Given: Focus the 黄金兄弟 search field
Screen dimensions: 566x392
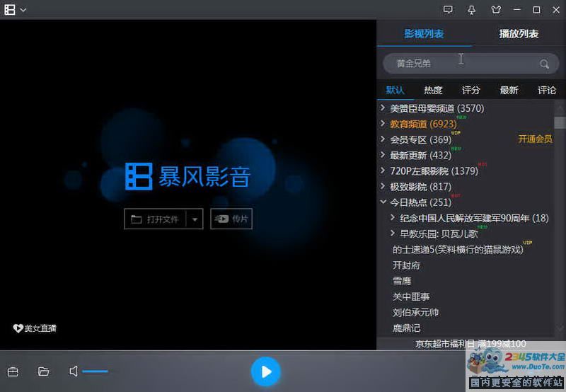Looking at the screenshot, I should pyautogui.click(x=471, y=64).
